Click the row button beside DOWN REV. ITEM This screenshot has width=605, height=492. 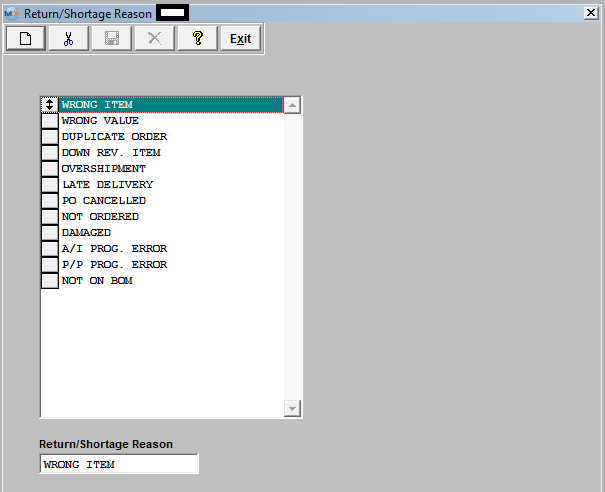coord(49,153)
